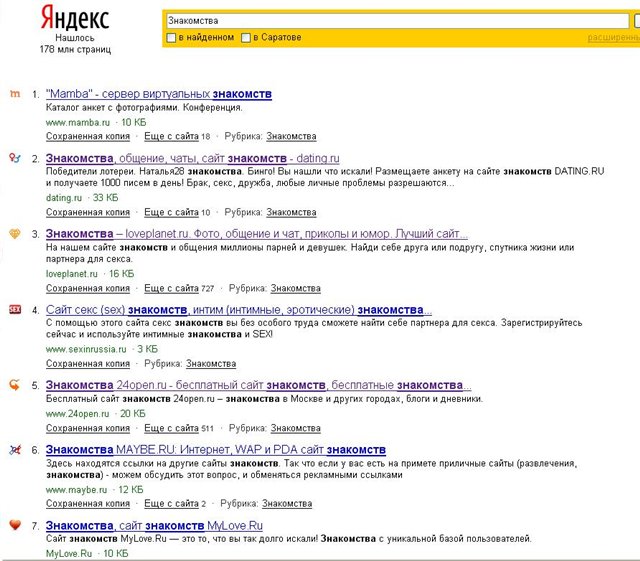Click the dating.ru favicon beside result 2

(x=15, y=158)
